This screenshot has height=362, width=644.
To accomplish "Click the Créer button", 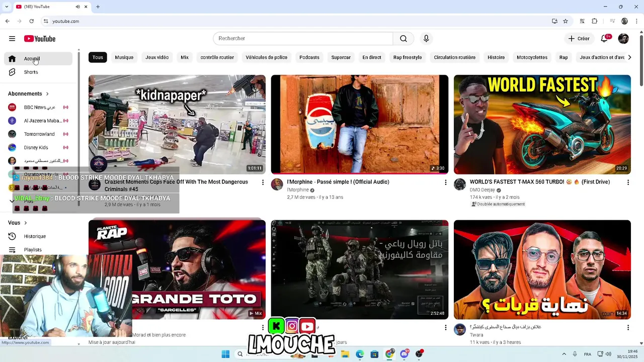I will click(579, 39).
